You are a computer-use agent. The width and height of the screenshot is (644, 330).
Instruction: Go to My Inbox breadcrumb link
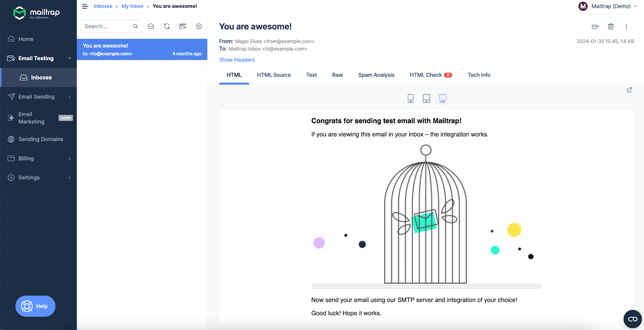click(132, 6)
